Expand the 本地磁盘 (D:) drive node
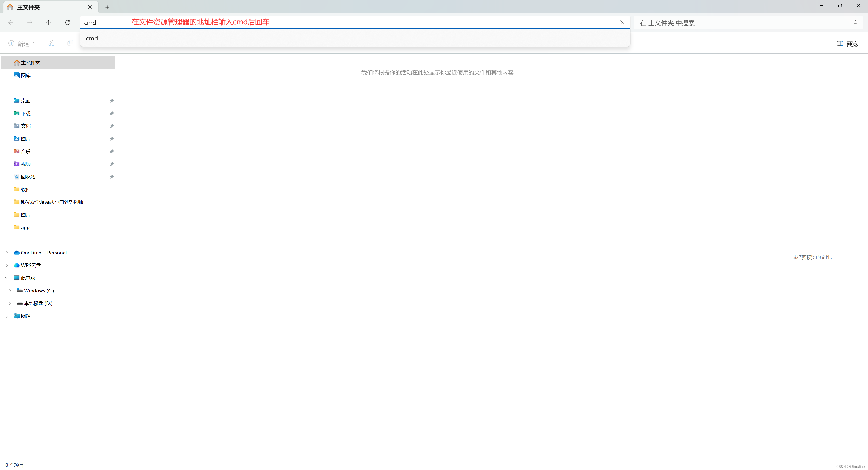Screen dimensions: 868x470 pyautogui.click(x=10, y=304)
